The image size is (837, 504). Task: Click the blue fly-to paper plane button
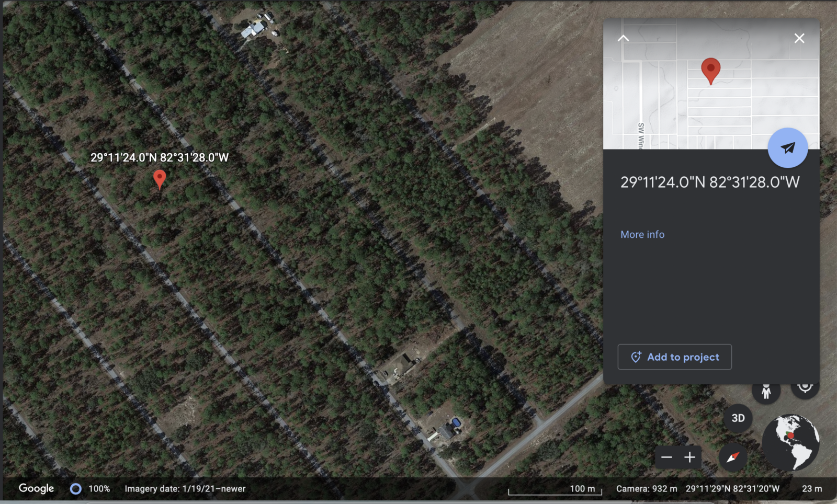point(787,148)
